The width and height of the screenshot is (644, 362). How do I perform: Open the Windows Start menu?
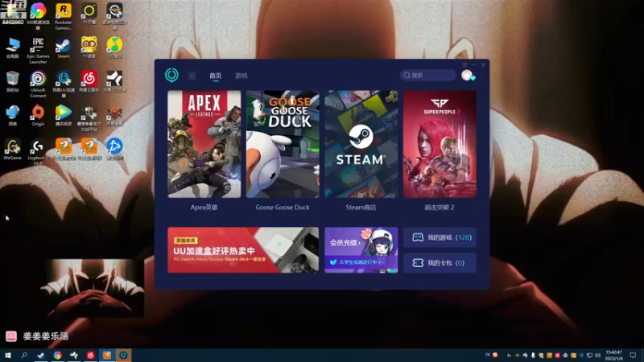click(8, 355)
